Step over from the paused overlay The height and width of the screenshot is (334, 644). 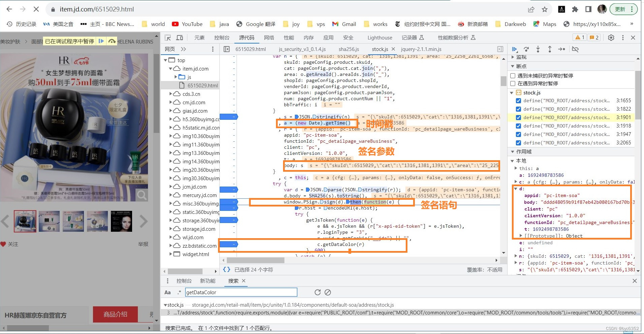click(x=111, y=41)
